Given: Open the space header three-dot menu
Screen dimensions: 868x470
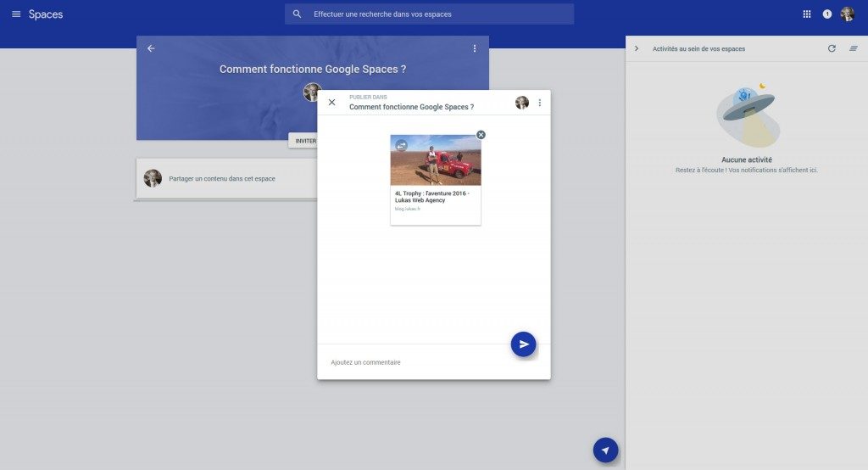Looking at the screenshot, I should pos(475,48).
